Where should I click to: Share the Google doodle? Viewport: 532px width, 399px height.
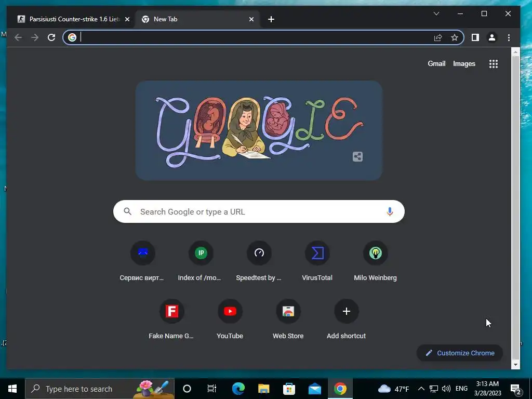(357, 157)
